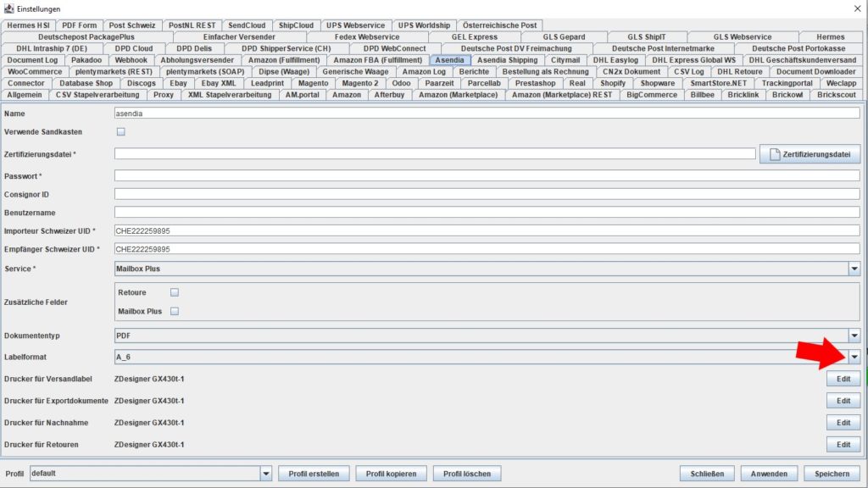
Task: Select the GLS Webservice tab
Action: click(x=743, y=36)
